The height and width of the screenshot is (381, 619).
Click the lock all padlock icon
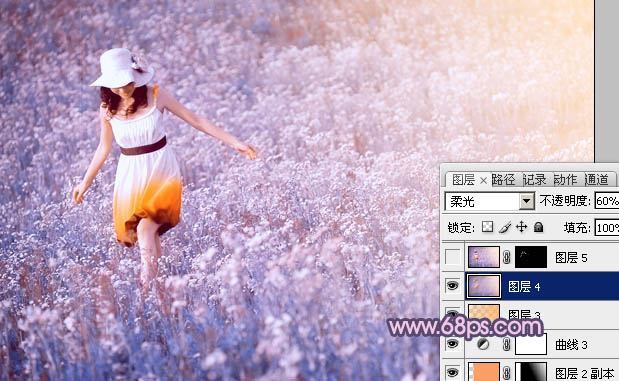pyautogui.click(x=538, y=227)
